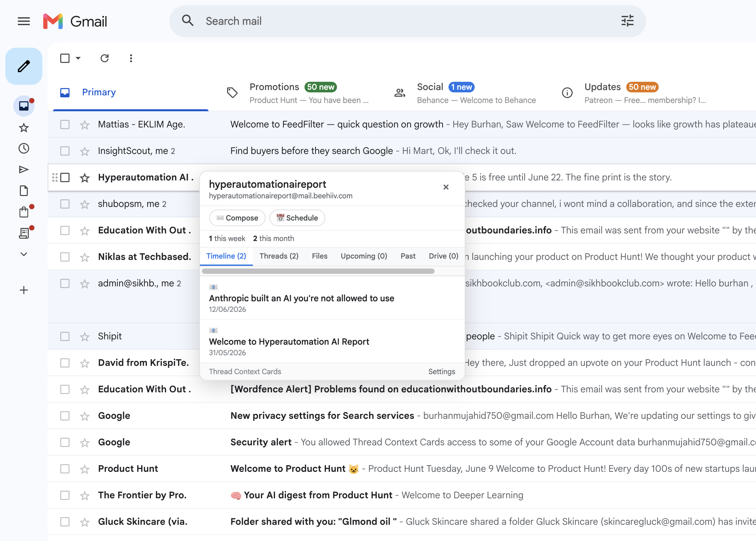The image size is (756, 541).
Task: Open Purchases bag icon in sidebar
Action: 24,212
